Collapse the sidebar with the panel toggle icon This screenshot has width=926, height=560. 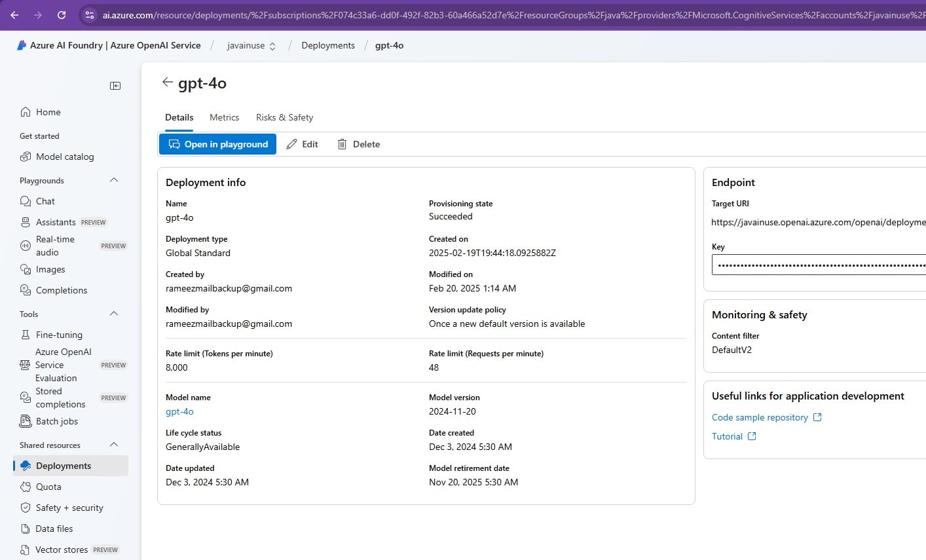115,86
